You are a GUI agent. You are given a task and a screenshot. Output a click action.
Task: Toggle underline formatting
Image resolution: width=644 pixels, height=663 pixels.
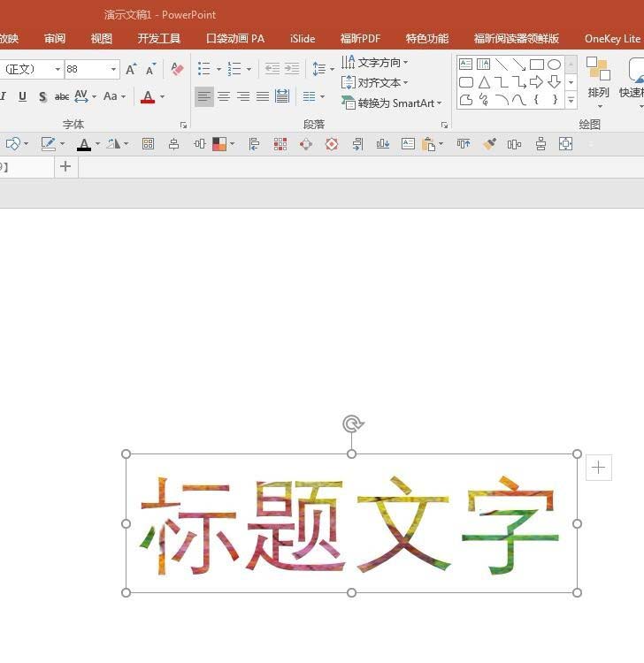click(22, 97)
